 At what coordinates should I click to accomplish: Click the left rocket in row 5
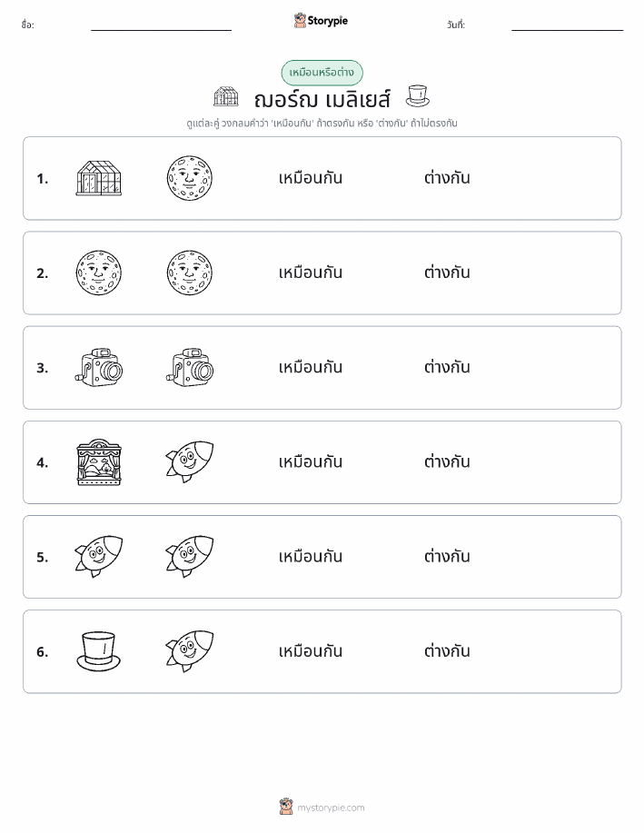click(99, 556)
